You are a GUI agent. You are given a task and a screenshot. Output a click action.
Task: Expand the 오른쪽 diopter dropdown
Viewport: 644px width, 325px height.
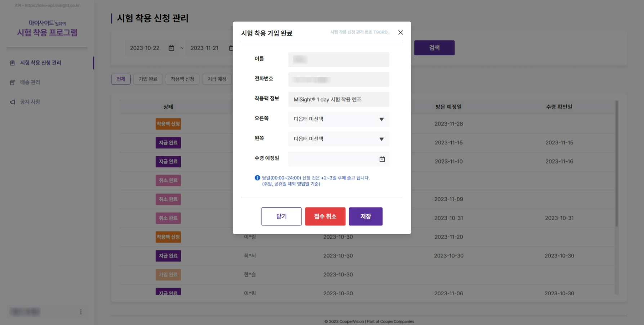click(x=381, y=119)
